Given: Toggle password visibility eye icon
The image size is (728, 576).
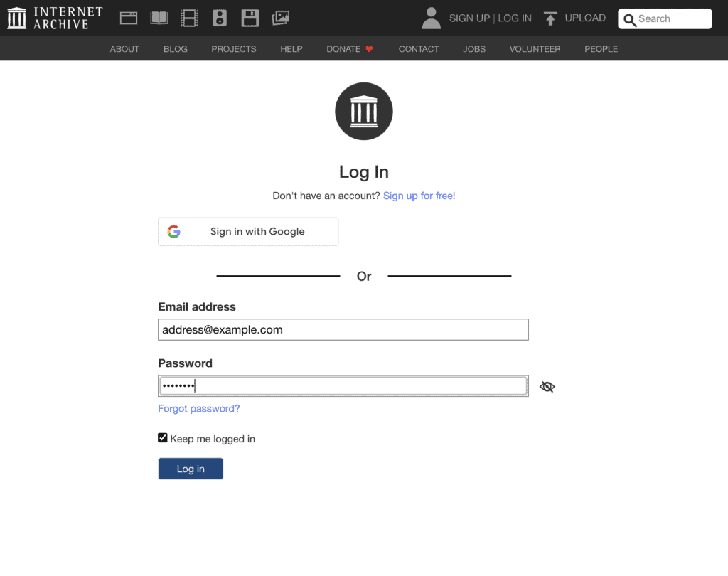Looking at the screenshot, I should tap(547, 386).
